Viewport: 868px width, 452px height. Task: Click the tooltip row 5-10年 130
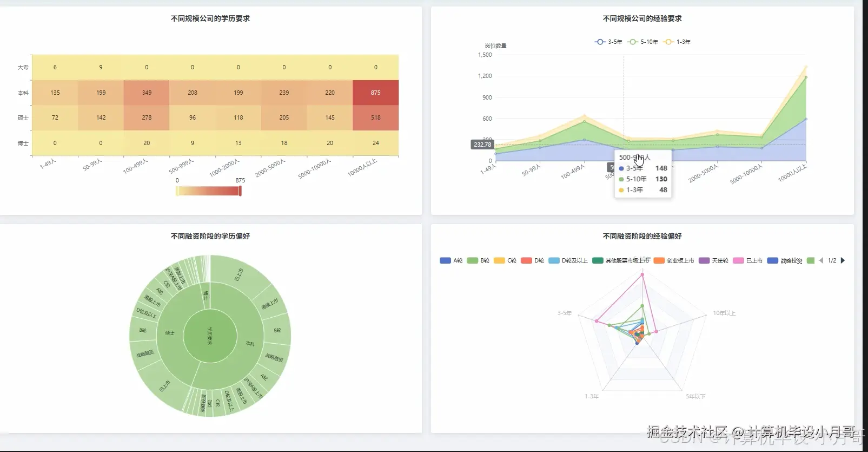(x=643, y=179)
